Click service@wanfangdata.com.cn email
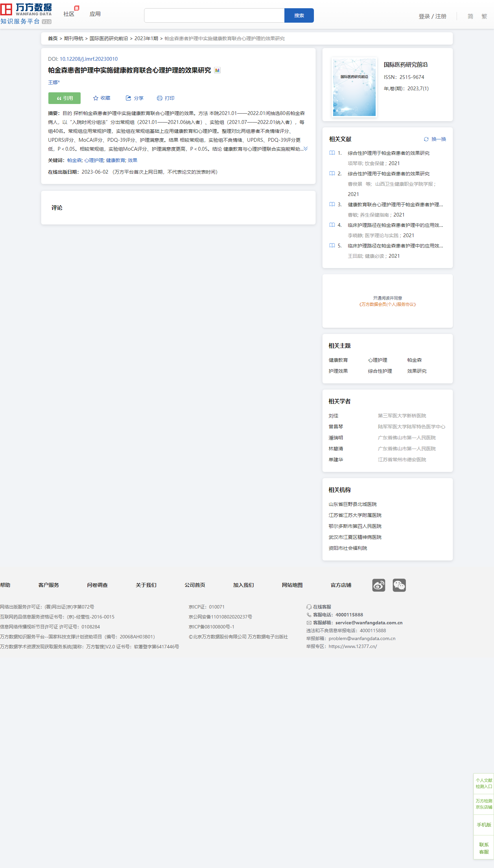 369,623
